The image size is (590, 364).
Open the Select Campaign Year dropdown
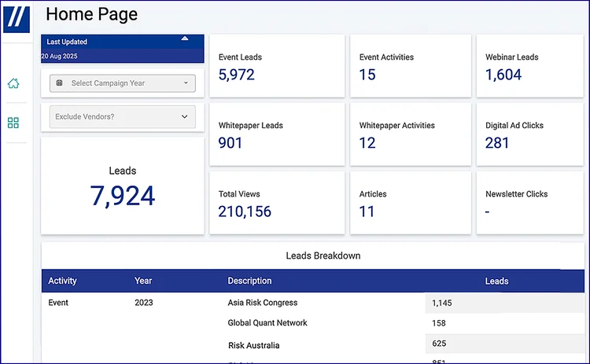(x=122, y=83)
